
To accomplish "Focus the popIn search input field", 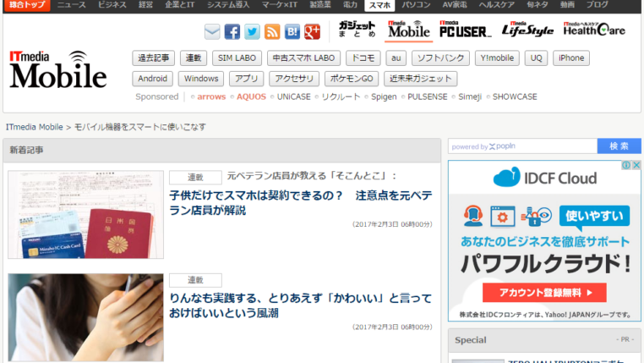I will 522,146.
